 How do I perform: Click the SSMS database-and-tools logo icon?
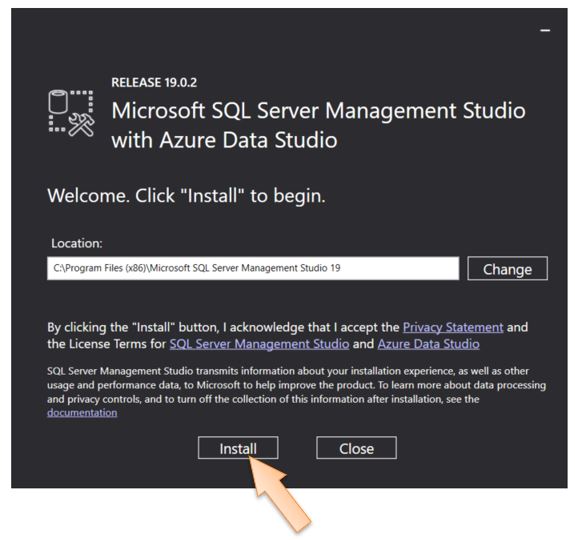coord(72,113)
